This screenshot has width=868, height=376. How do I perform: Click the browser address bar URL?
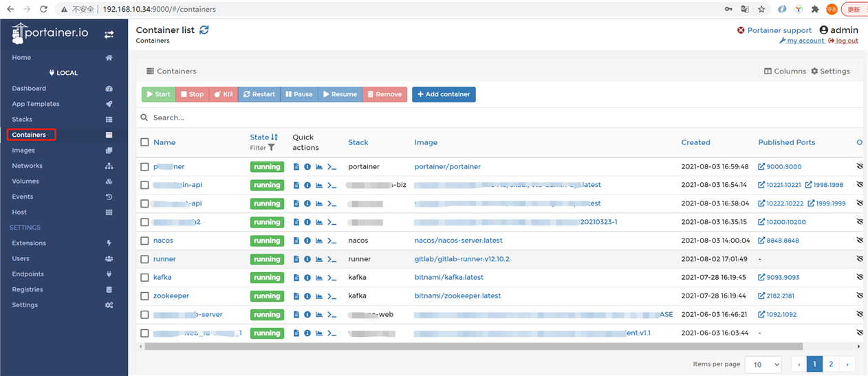160,10
